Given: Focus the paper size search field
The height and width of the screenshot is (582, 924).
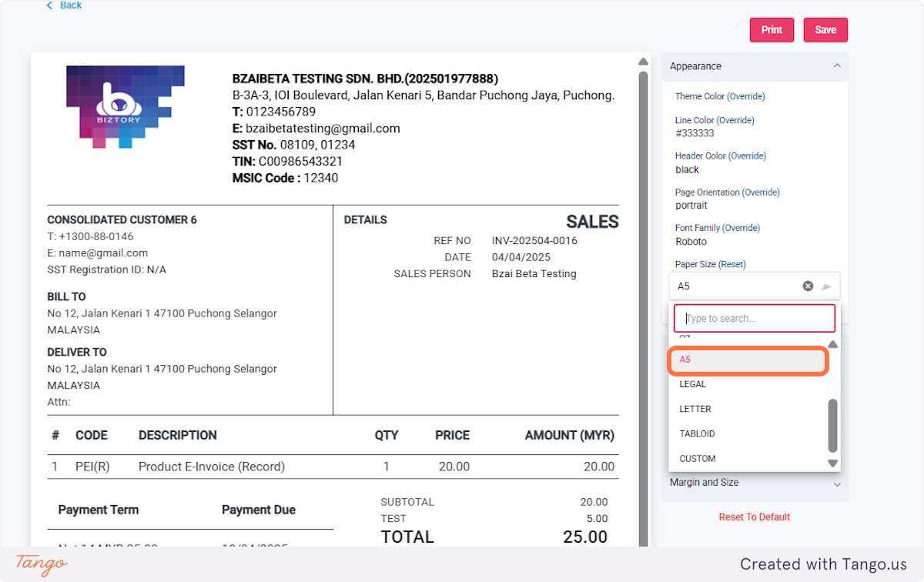Looking at the screenshot, I should click(x=755, y=319).
